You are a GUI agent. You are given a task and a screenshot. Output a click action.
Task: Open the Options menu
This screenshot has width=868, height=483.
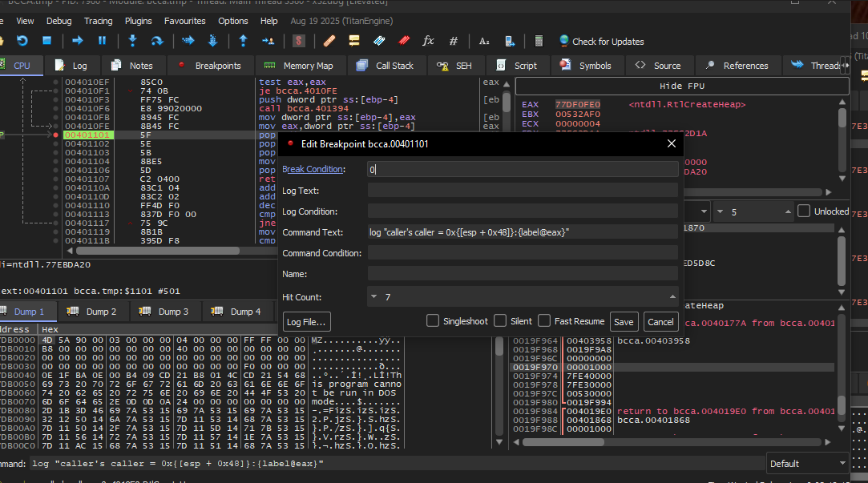pos(232,21)
